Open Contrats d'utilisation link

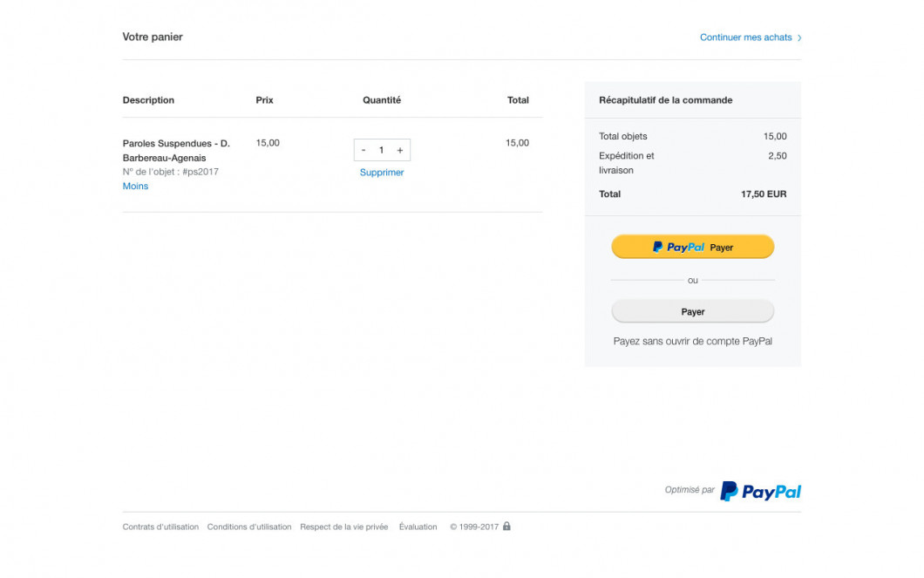coord(160,527)
